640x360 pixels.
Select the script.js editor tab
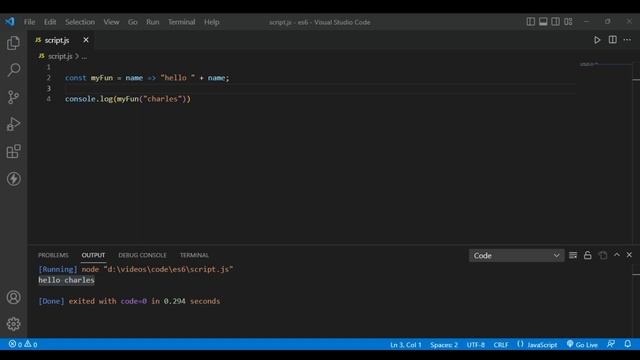[61, 40]
